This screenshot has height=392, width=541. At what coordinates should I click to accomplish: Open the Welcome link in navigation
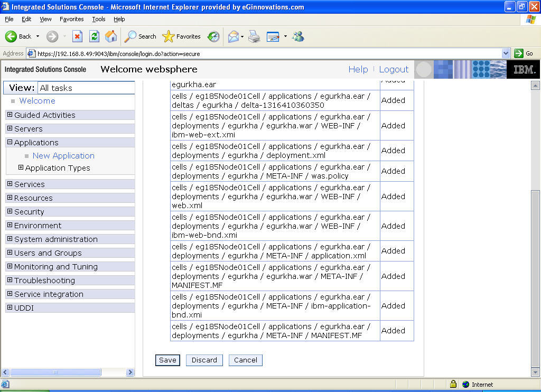(38, 101)
